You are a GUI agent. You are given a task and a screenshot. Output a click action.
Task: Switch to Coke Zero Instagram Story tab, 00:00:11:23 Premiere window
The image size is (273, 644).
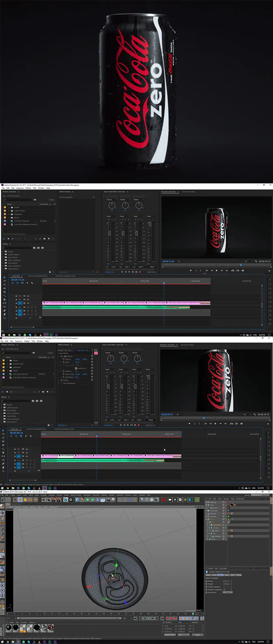pyautogui.click(x=37, y=276)
